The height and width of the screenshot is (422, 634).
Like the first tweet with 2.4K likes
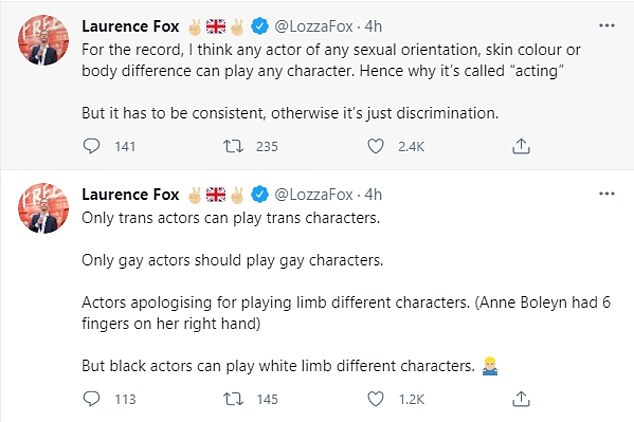tap(377, 146)
